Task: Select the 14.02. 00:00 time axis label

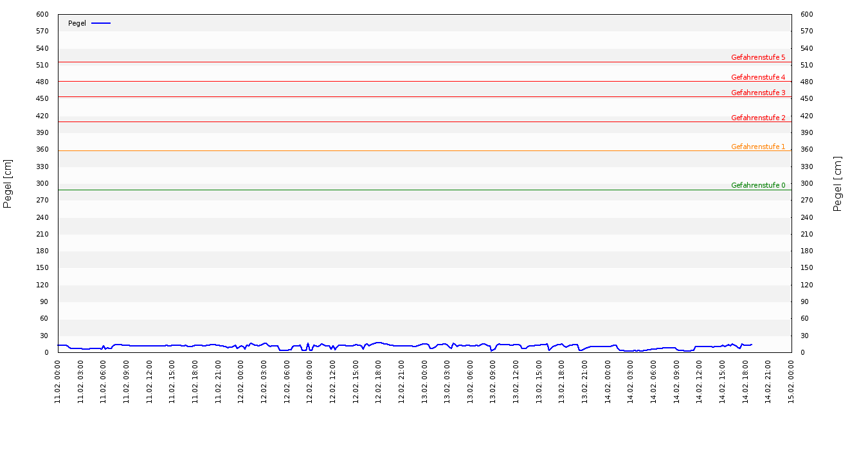Action: click(x=608, y=381)
